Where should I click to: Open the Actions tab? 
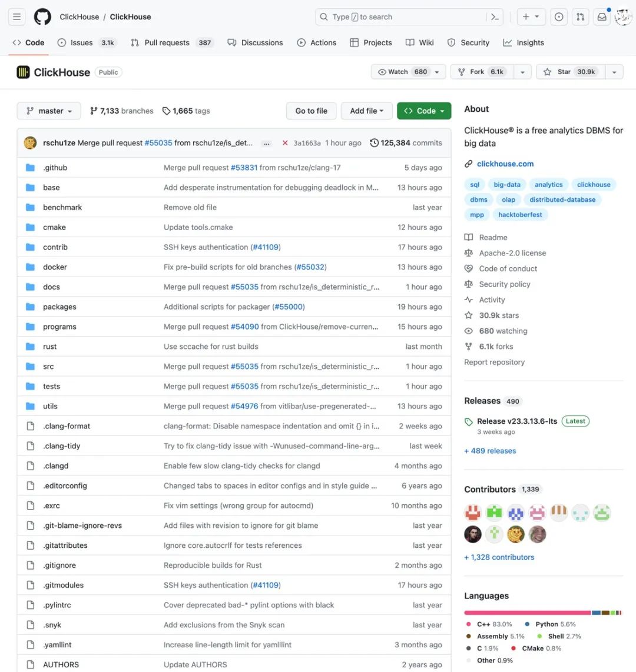[x=316, y=43]
